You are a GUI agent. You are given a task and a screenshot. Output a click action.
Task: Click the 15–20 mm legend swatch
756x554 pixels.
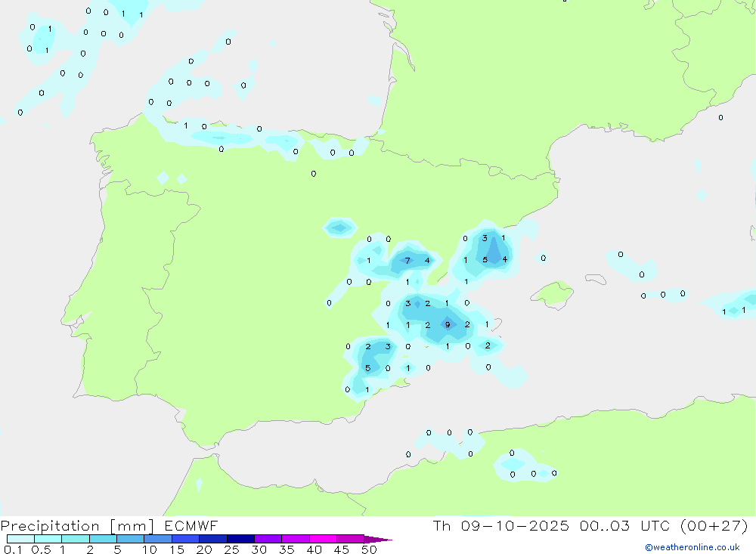[x=186, y=539]
